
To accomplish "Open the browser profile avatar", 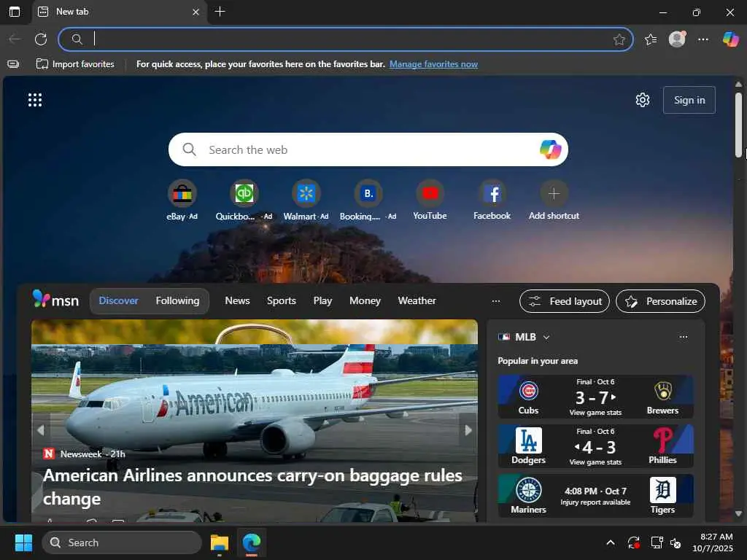I will click(677, 39).
